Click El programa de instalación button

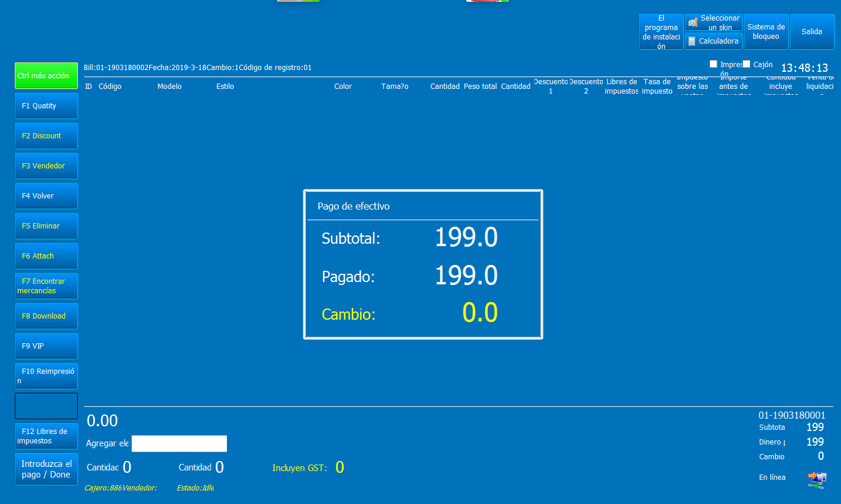(x=661, y=32)
